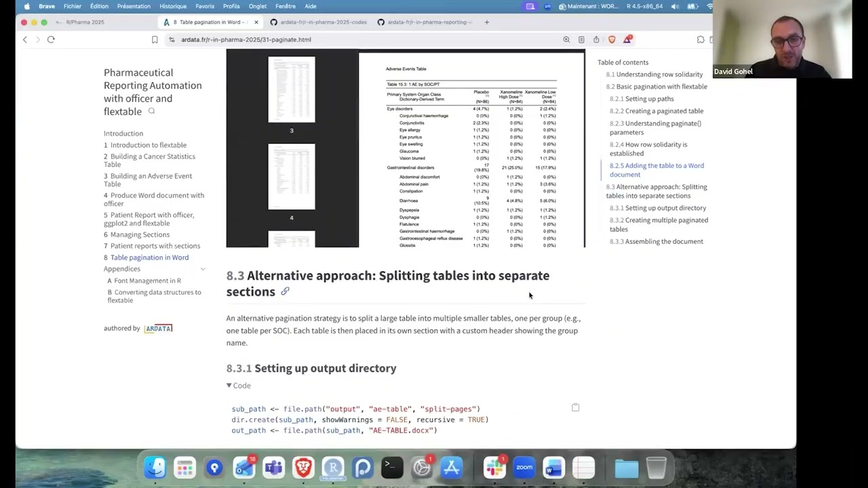This screenshot has width=868, height=488.
Task: Select page 3 thumbnail in document preview
Action: click(x=292, y=90)
